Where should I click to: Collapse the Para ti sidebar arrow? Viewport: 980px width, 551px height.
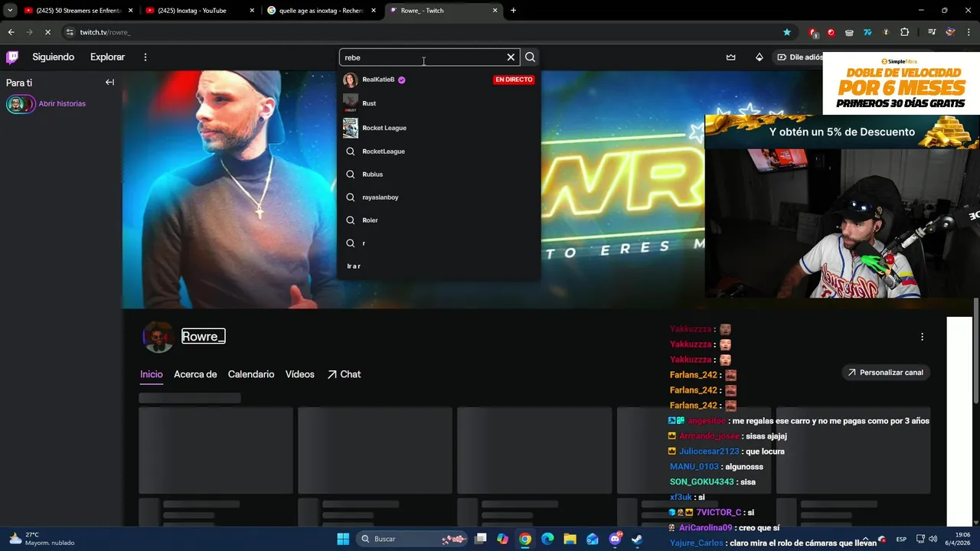click(x=109, y=83)
